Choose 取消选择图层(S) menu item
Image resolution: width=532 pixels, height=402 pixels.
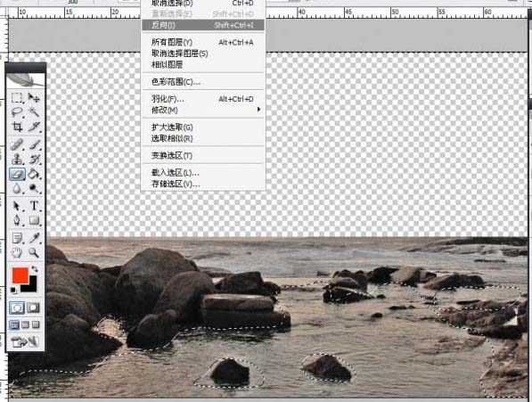(203, 53)
